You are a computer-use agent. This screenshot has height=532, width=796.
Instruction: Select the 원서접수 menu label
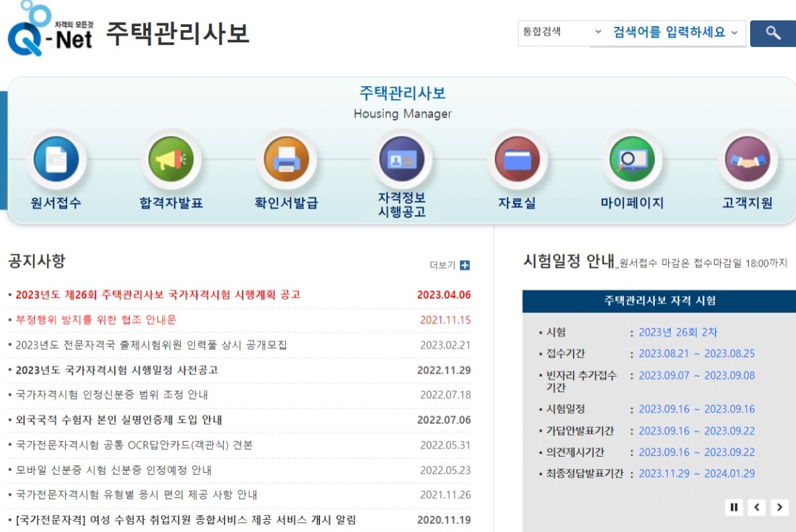click(x=56, y=203)
